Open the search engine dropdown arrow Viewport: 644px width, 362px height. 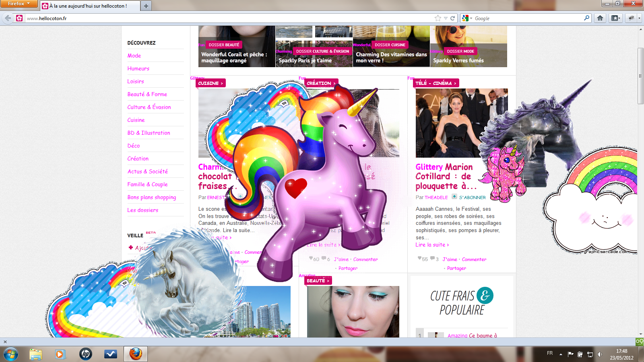(x=471, y=19)
